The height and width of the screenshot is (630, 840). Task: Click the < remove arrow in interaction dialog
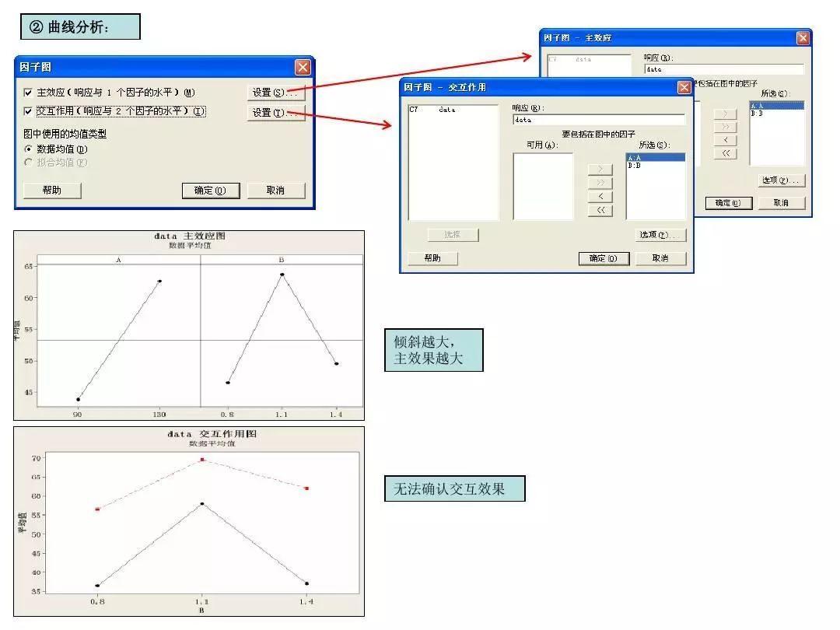[x=600, y=196]
